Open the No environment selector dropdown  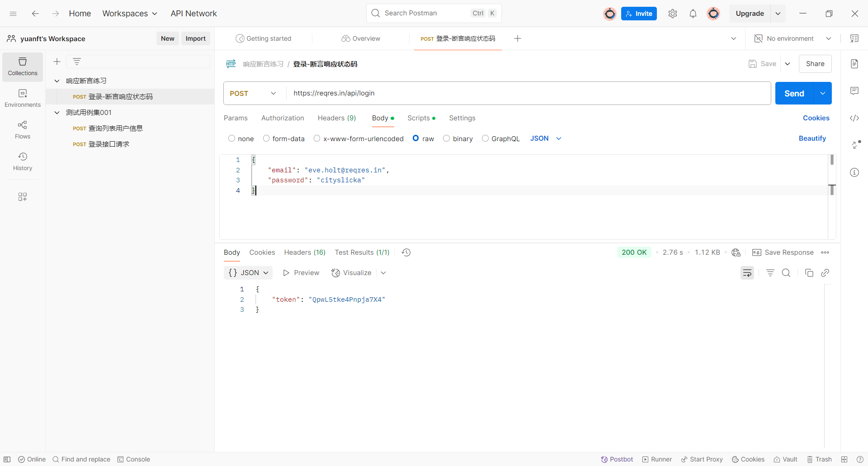(793, 38)
